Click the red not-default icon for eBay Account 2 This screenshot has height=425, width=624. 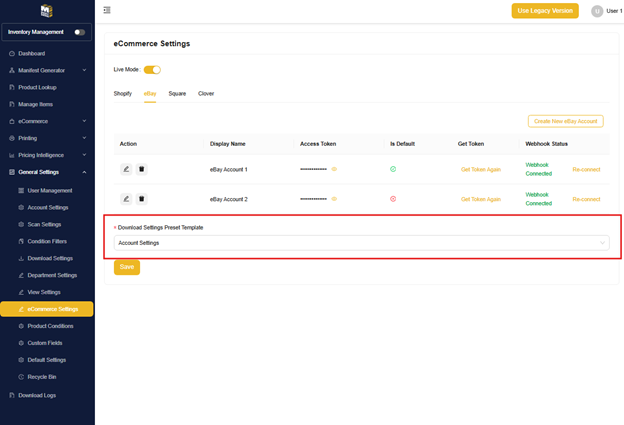393,199
